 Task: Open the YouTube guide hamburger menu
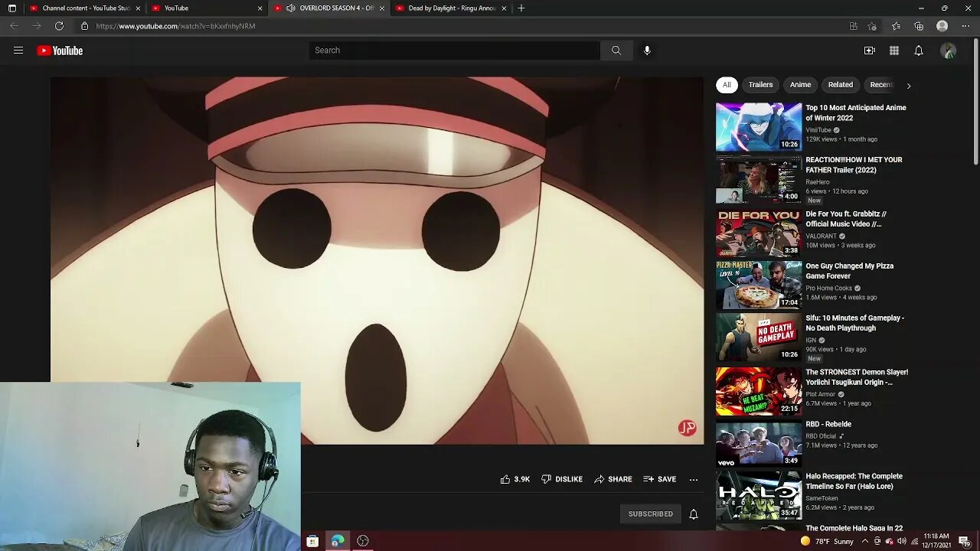(18, 51)
